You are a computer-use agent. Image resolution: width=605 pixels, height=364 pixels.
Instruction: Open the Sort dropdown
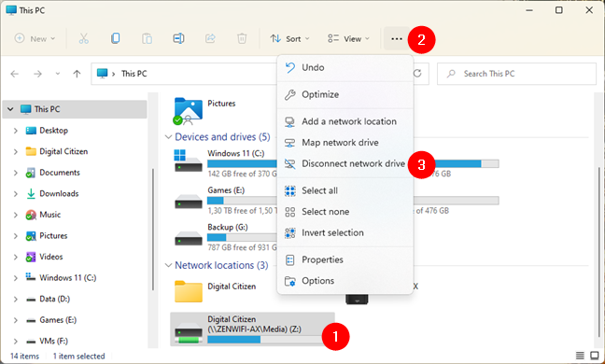pyautogui.click(x=290, y=38)
